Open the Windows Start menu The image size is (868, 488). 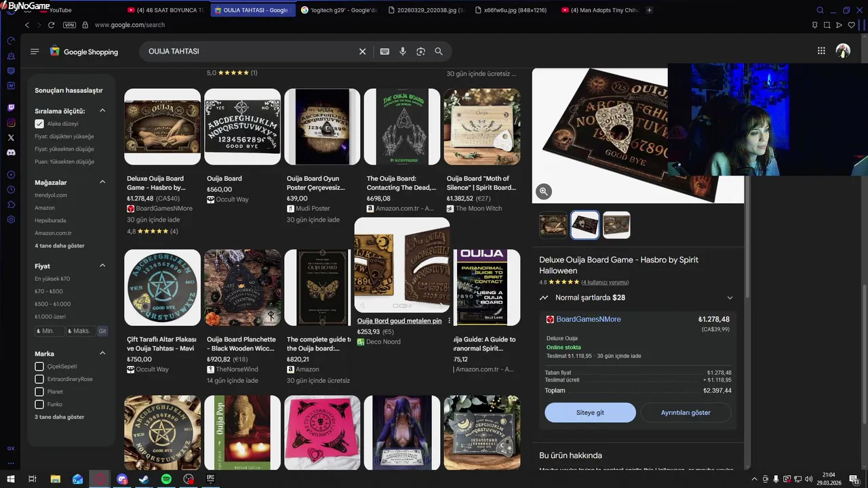coord(10,479)
